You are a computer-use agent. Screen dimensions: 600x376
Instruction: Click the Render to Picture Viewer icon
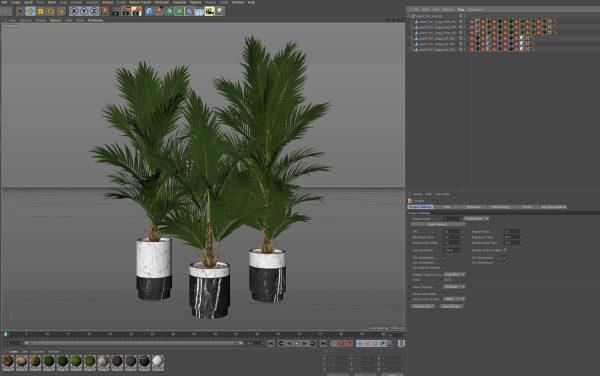[126, 11]
